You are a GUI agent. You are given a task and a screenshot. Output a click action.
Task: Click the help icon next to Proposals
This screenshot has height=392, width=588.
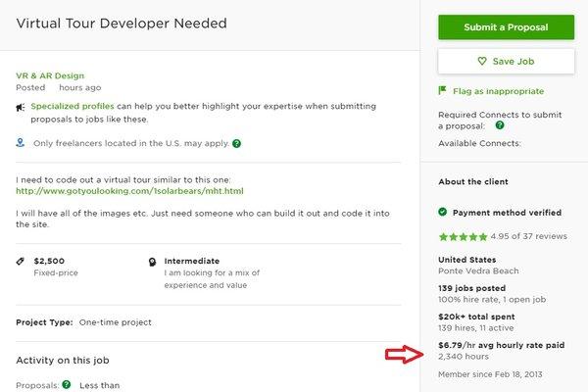[66, 385]
